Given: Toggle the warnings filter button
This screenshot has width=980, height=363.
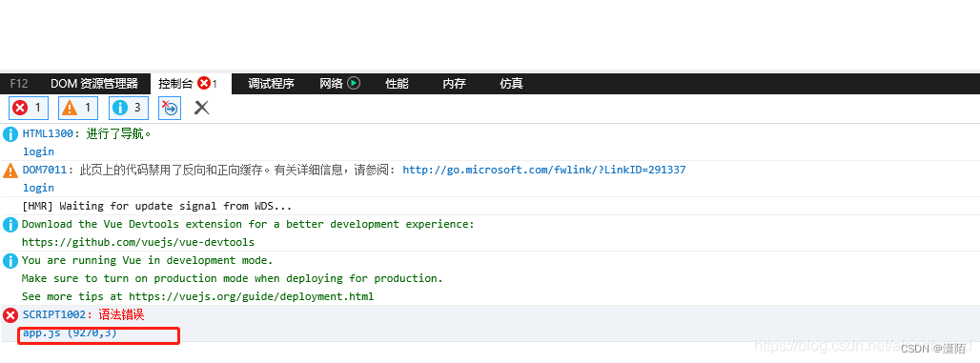Looking at the screenshot, I should 78,108.
